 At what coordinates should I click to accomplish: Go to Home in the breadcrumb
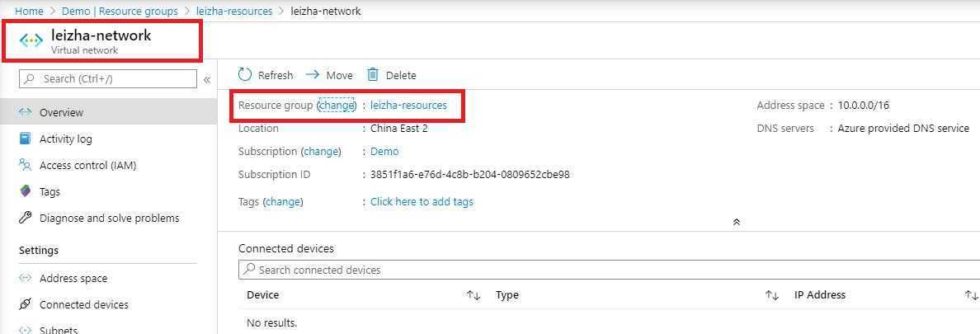pyautogui.click(x=29, y=12)
